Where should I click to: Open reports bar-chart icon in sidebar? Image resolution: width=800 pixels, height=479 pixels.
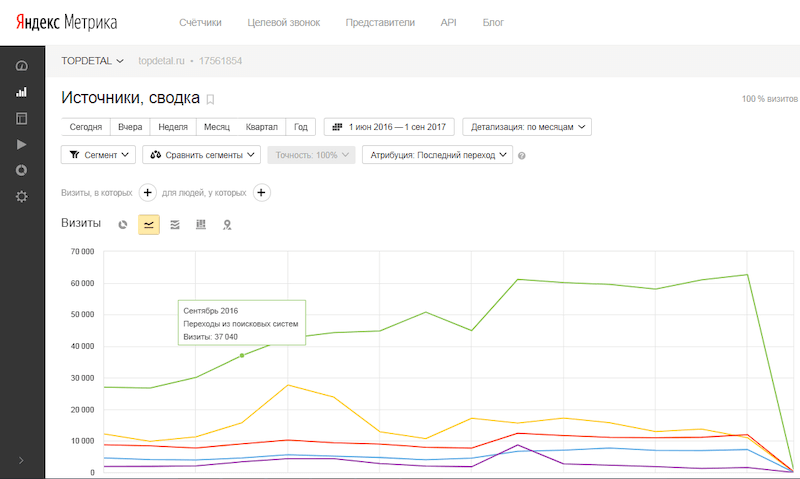click(22, 92)
